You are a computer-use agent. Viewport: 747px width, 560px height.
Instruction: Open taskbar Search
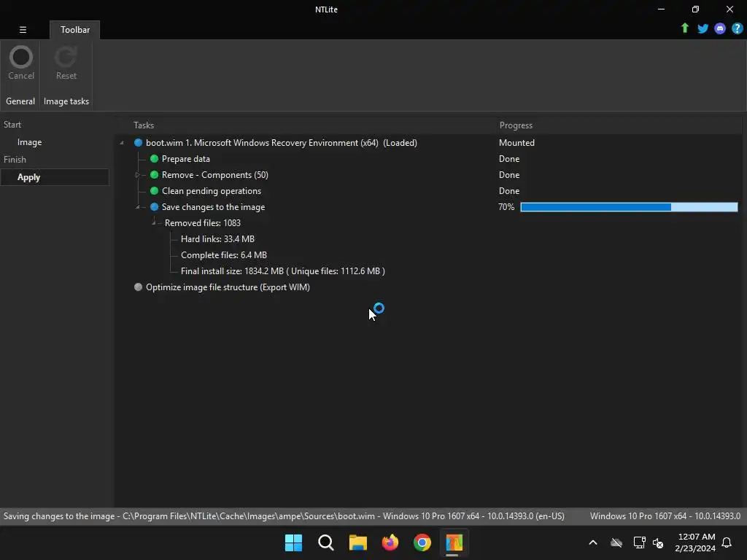(326, 542)
